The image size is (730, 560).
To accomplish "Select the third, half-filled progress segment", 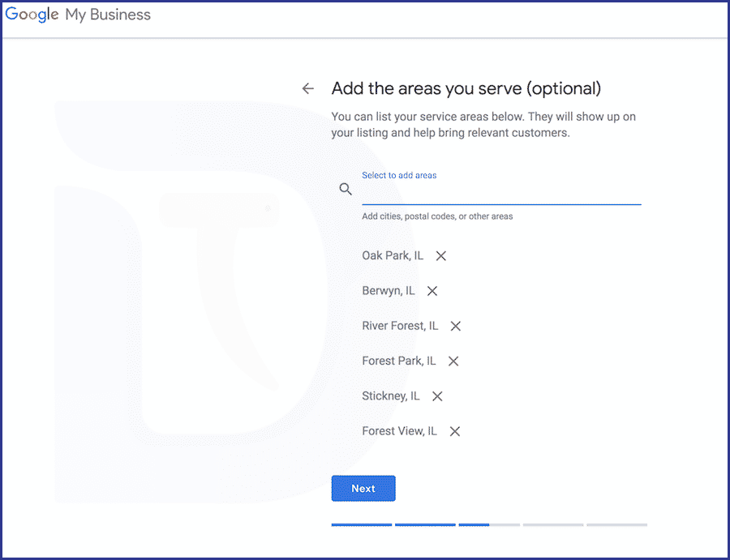I will click(489, 524).
